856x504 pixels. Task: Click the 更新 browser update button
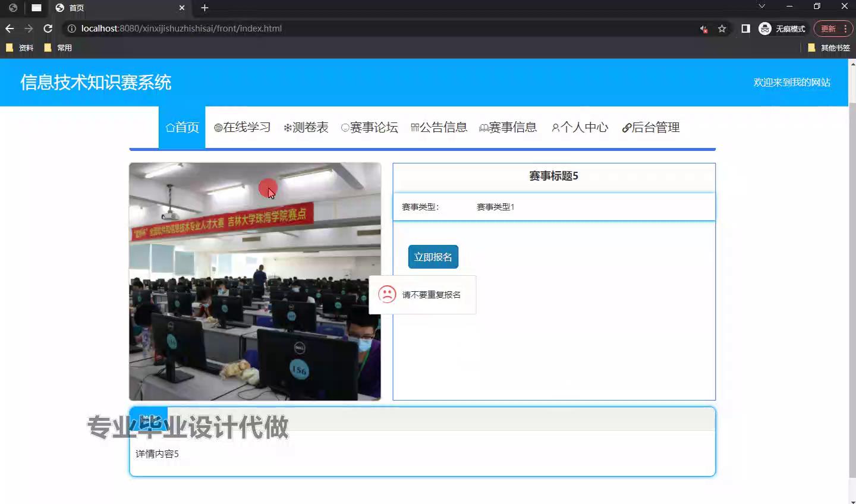tap(828, 29)
